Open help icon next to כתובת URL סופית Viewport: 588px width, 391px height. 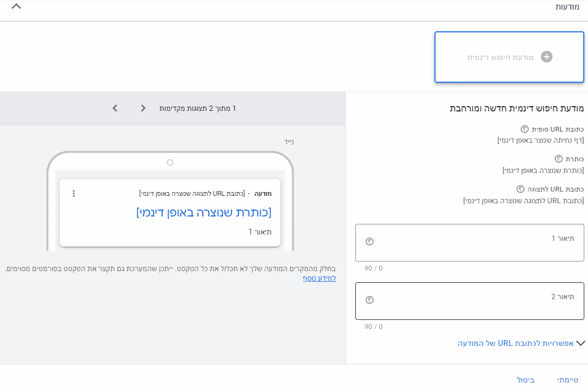point(525,129)
